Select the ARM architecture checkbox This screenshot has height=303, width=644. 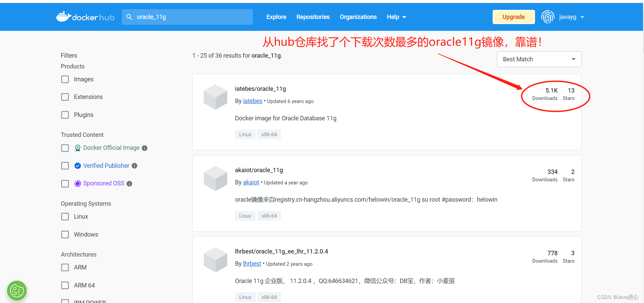click(65, 267)
